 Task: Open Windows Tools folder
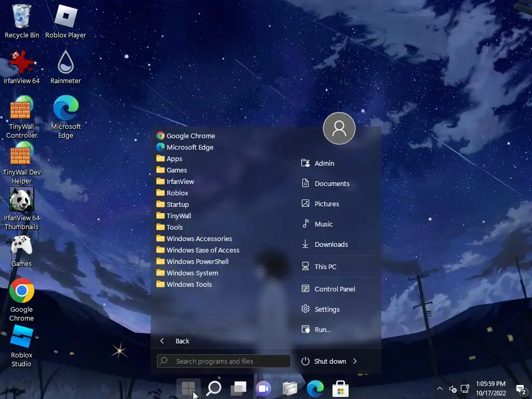click(x=184, y=284)
